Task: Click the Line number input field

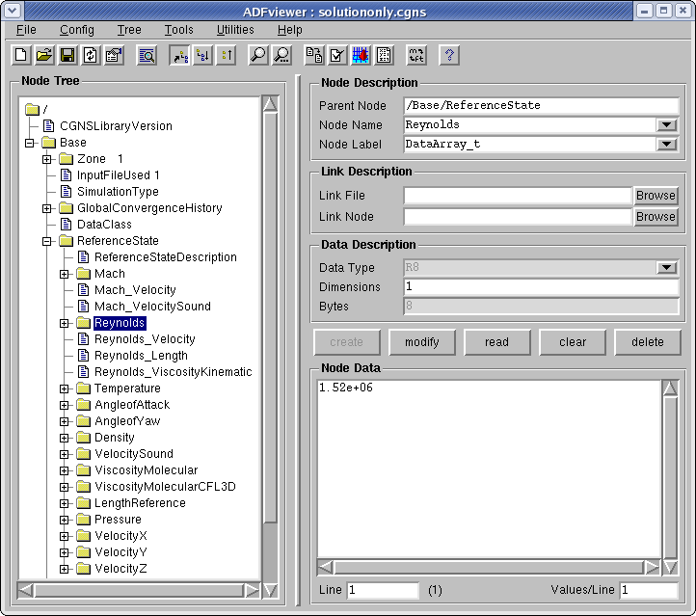Action: pos(383,590)
